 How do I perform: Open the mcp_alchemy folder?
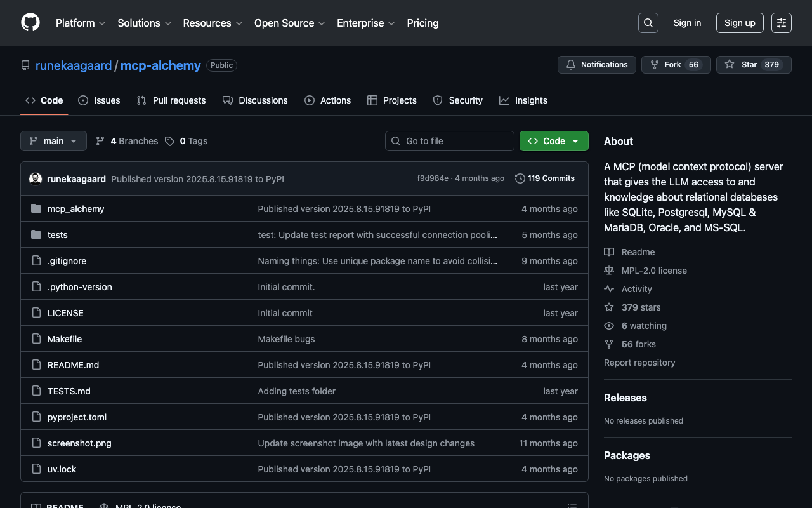pos(75,209)
